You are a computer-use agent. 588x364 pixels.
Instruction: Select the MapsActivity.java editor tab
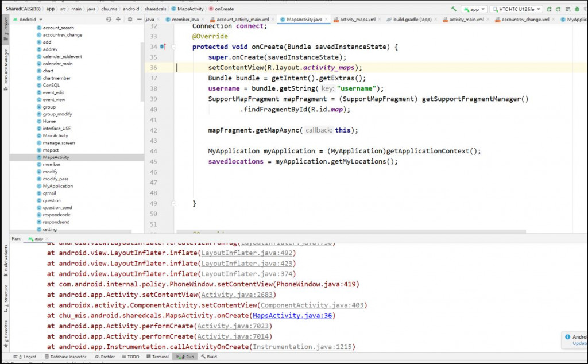[x=304, y=19]
